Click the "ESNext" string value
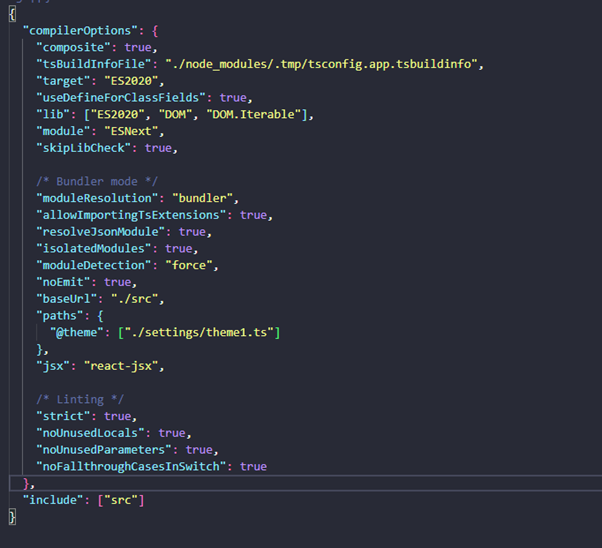The width and height of the screenshot is (602, 548). click(131, 131)
